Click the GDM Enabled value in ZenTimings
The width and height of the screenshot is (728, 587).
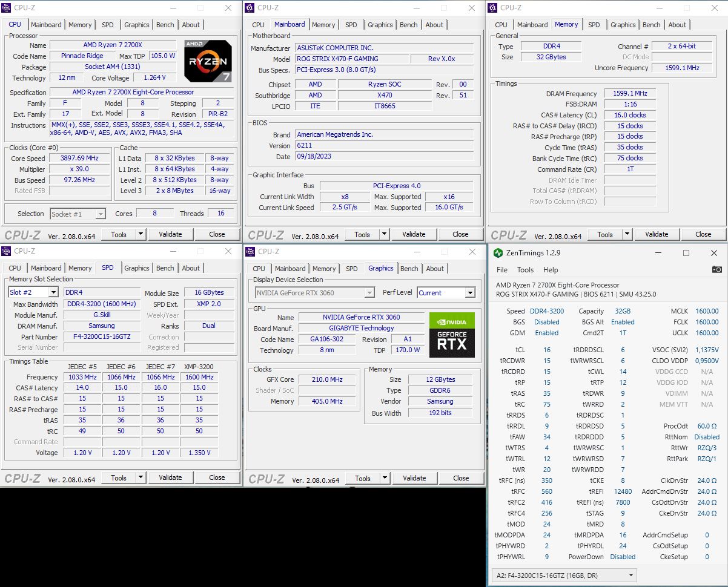[547, 333]
